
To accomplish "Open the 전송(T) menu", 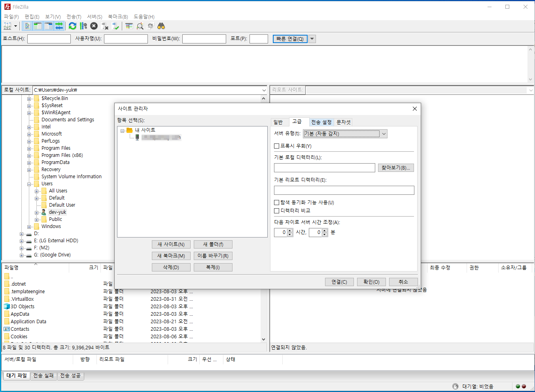I will coord(74,17).
